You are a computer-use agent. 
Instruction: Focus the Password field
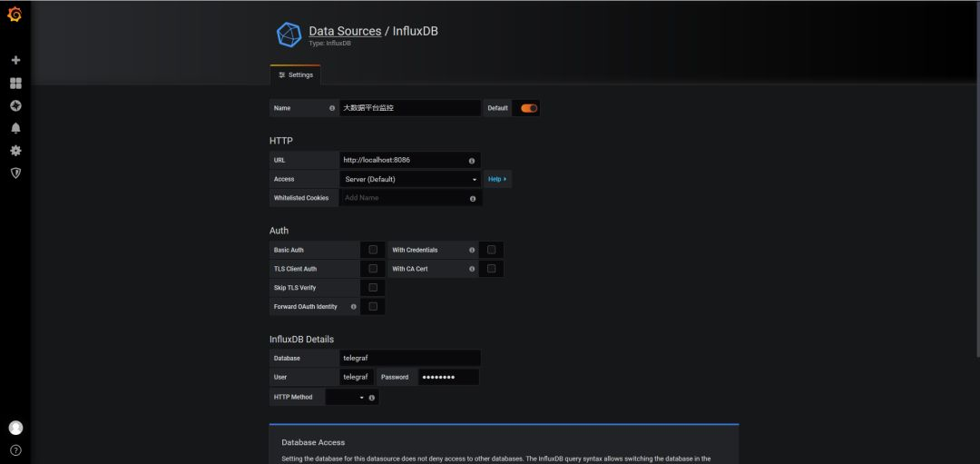point(449,377)
